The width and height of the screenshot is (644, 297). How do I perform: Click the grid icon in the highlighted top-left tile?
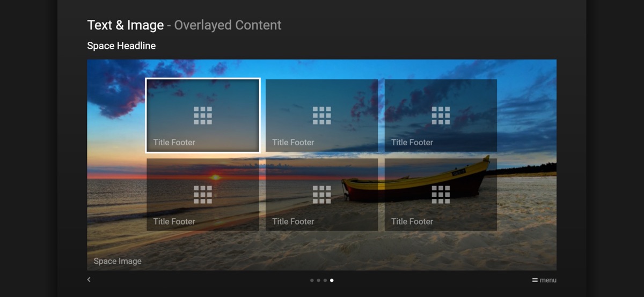[x=203, y=115]
